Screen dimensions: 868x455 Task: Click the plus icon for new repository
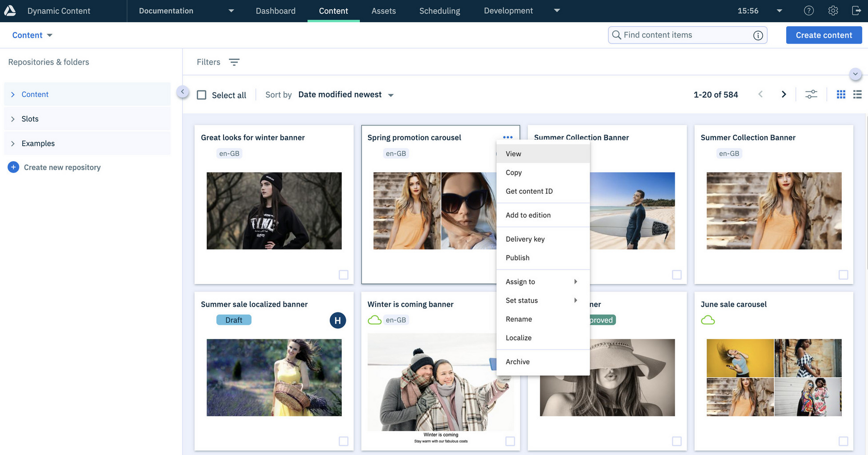coord(13,167)
